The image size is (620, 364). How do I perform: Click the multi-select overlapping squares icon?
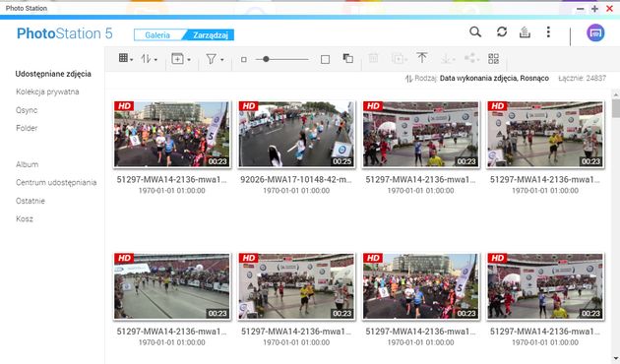348,58
